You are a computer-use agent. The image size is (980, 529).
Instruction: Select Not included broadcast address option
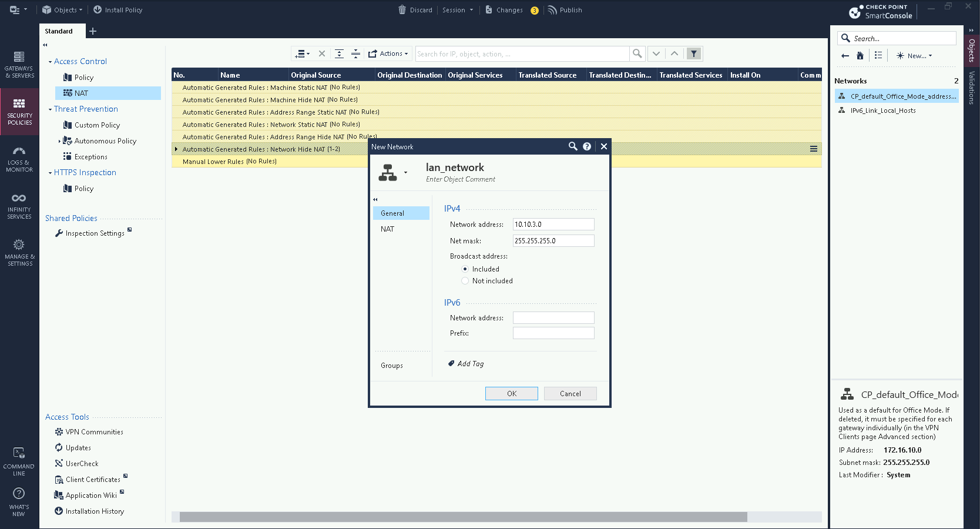pyautogui.click(x=465, y=281)
